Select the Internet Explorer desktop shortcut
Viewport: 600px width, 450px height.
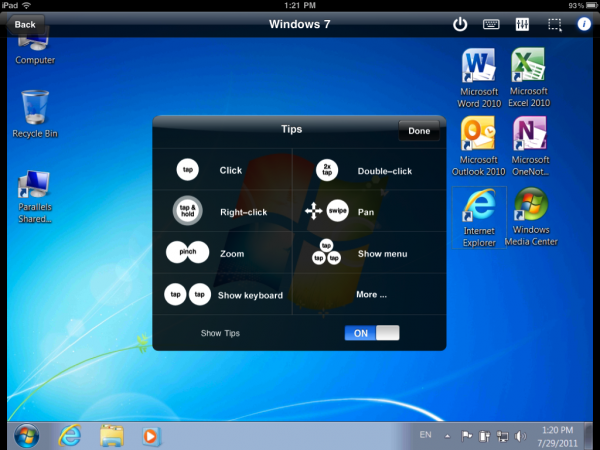coord(479,217)
